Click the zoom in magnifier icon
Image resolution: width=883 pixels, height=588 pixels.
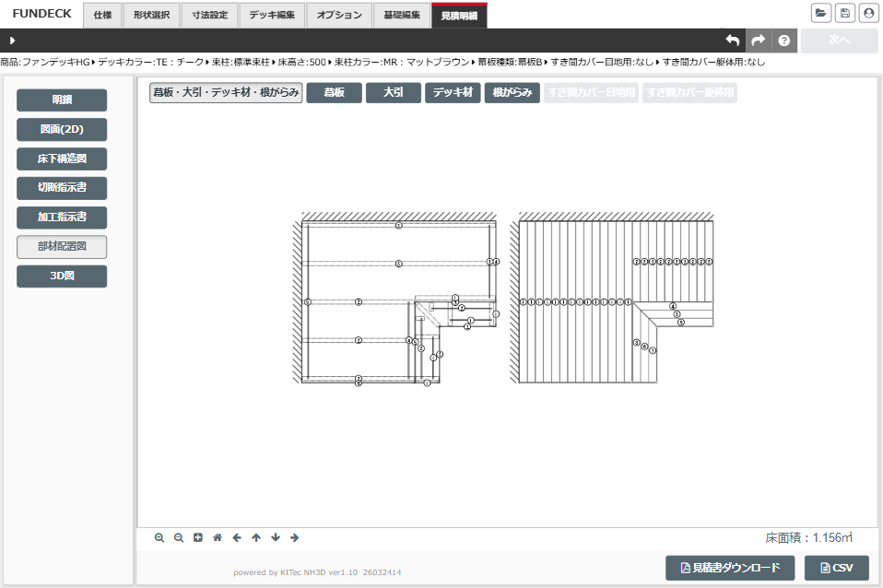tap(159, 537)
